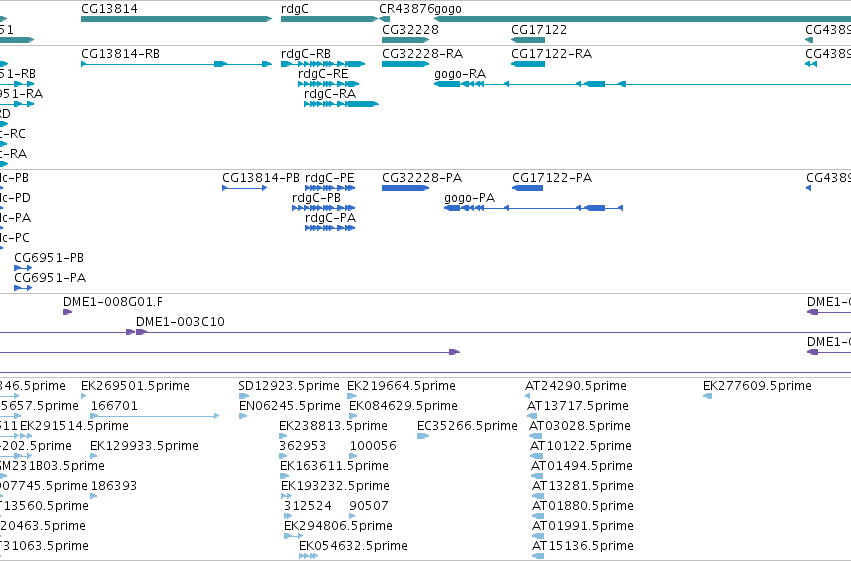Select the CG6951-PB feature
Image resolution: width=851 pixels, height=561 pixels.
click(23, 268)
